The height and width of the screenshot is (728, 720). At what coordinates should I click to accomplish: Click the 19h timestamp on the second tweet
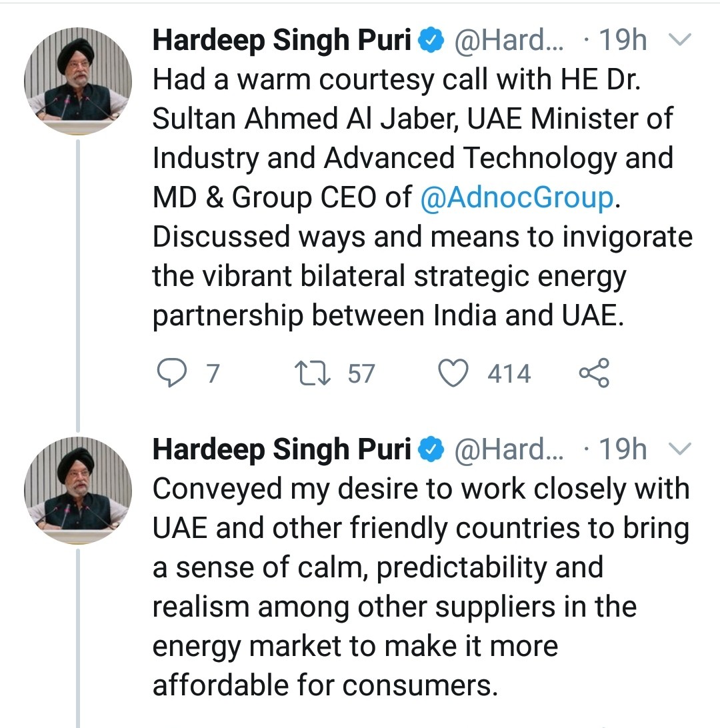(x=623, y=450)
